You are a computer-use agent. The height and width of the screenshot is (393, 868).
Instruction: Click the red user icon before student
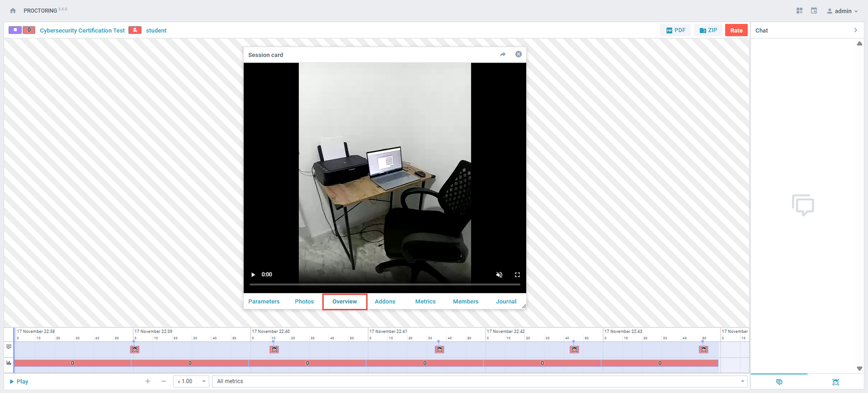135,30
